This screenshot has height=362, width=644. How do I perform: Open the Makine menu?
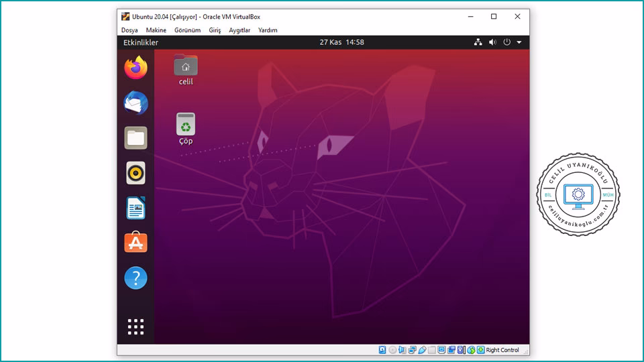[156, 30]
